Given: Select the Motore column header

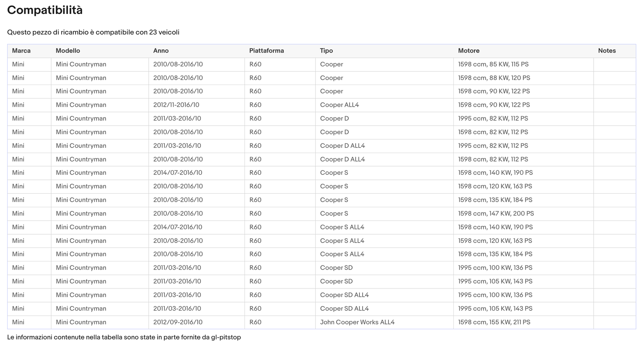Looking at the screenshot, I should click(x=468, y=51).
